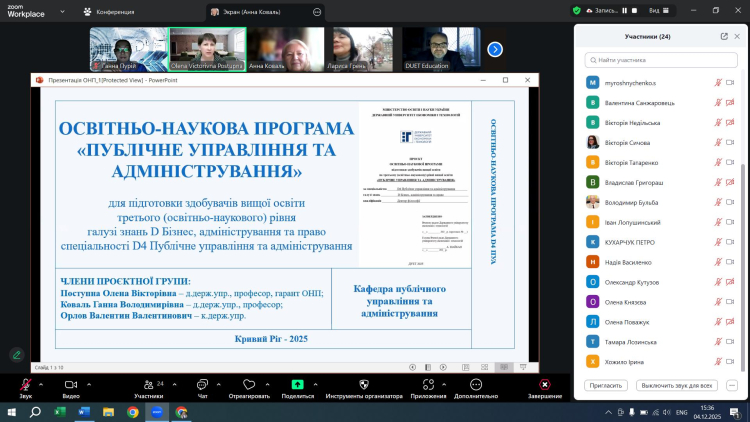This screenshot has width=750, height=422.
Task: Unmute microphone with the Звук button
Action: (25, 385)
